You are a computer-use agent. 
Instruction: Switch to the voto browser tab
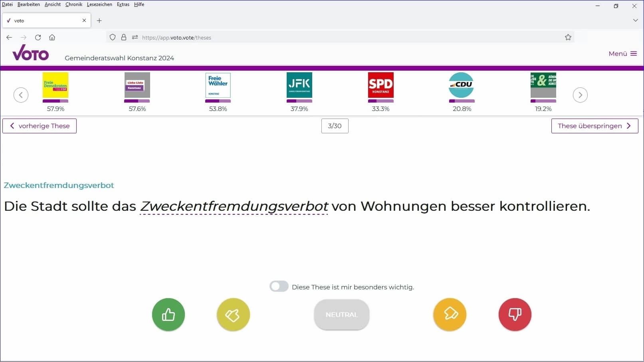point(46,20)
